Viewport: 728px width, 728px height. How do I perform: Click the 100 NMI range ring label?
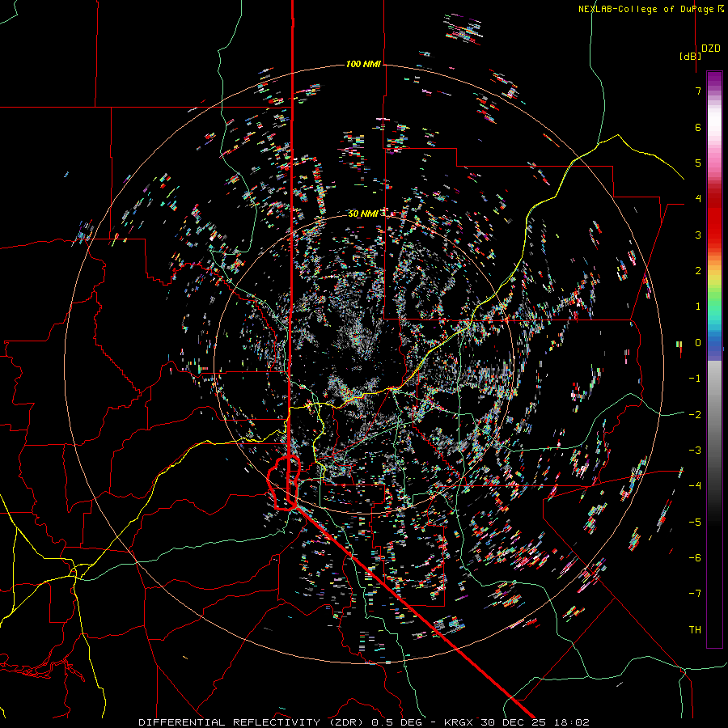click(363, 64)
